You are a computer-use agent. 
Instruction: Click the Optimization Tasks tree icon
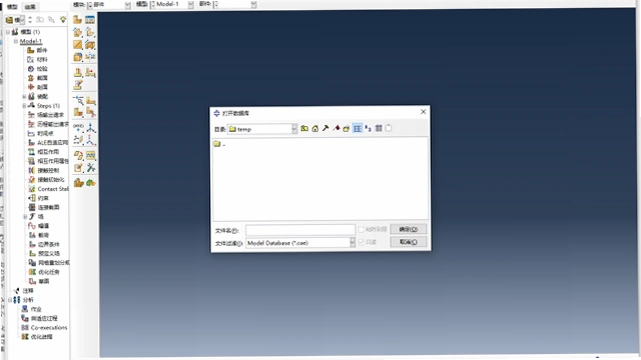pos(32,272)
